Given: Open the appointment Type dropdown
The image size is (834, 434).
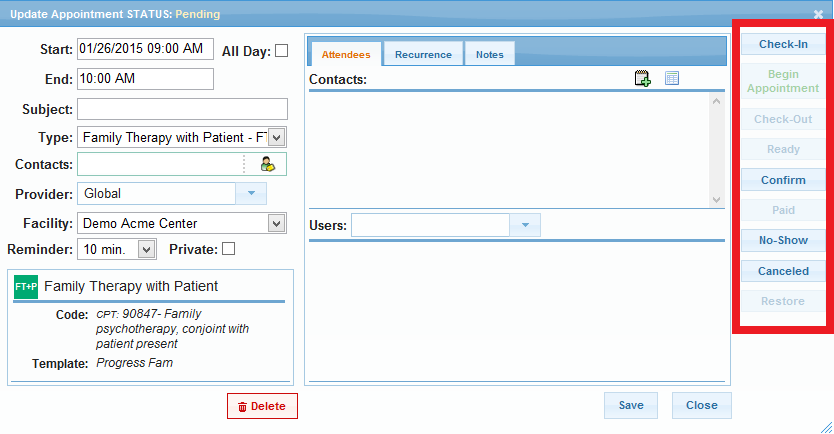Looking at the screenshot, I should pos(277,137).
